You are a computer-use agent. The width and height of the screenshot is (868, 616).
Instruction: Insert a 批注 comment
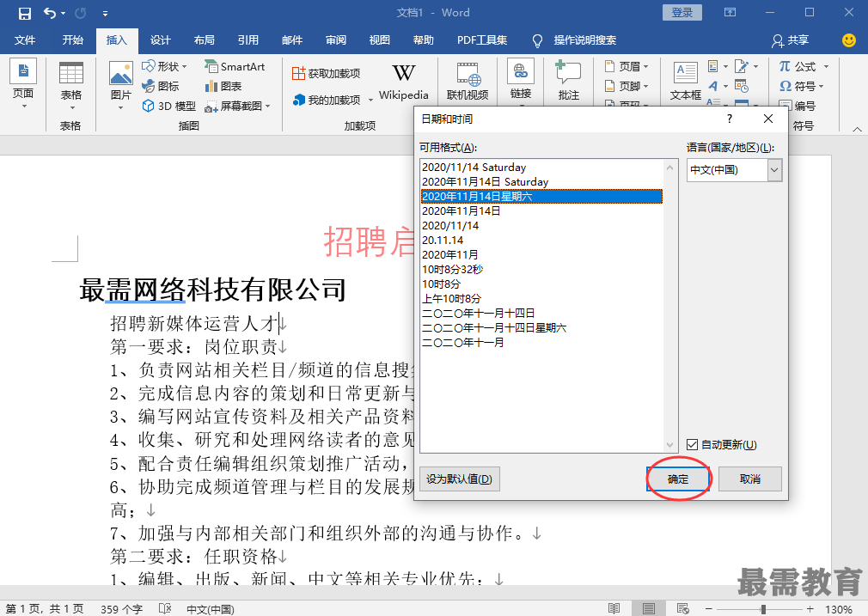coord(569,81)
